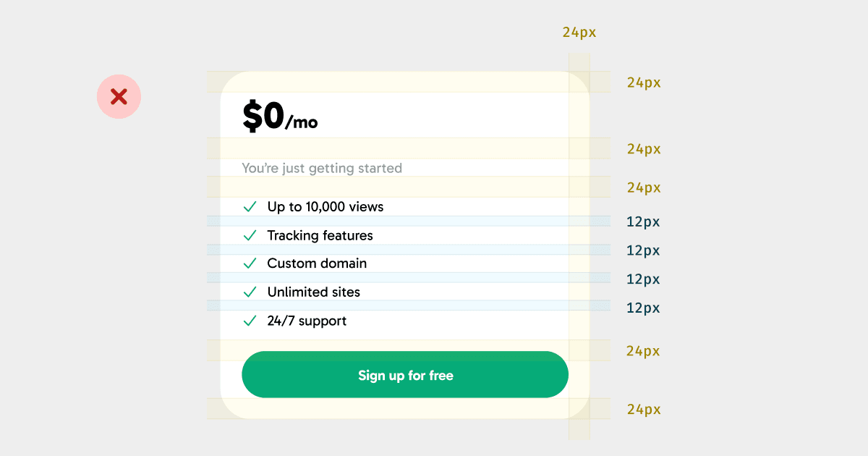Click the checkmark next to Tracking features
This screenshot has width=868, height=456.
pos(250,235)
